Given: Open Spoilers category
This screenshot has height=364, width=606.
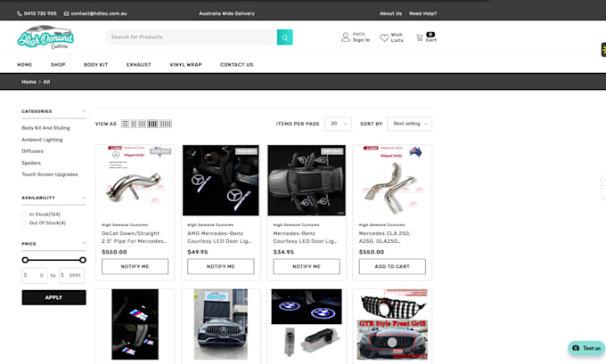Looking at the screenshot, I should pyautogui.click(x=31, y=163).
